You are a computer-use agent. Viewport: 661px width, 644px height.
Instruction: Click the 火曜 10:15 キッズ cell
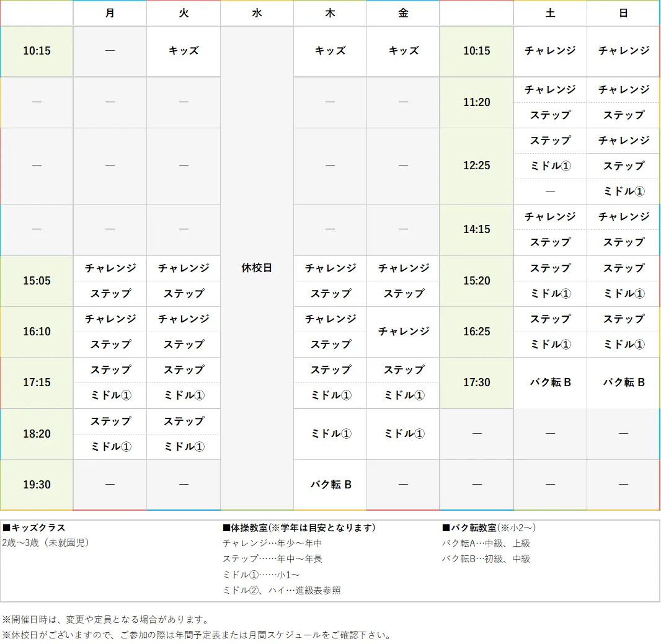(x=183, y=51)
